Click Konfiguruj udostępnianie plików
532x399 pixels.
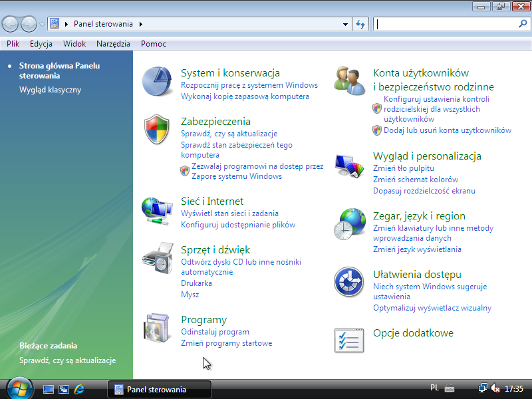(x=238, y=225)
